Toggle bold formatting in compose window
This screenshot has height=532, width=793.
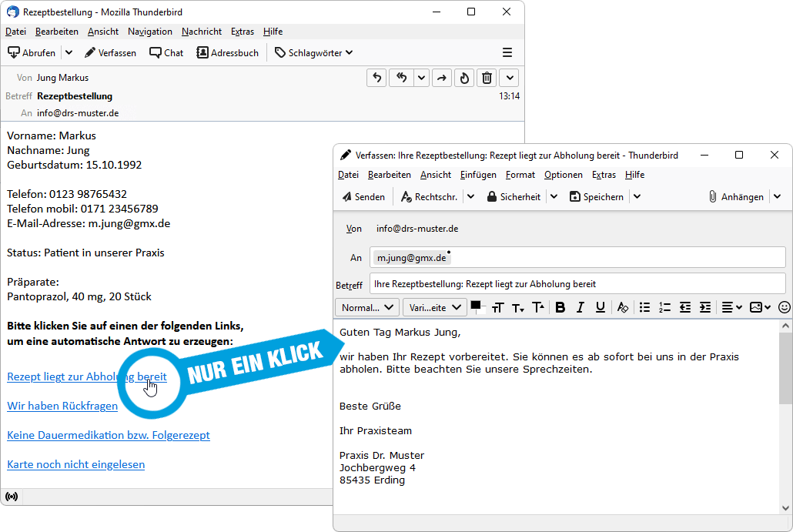click(x=560, y=307)
